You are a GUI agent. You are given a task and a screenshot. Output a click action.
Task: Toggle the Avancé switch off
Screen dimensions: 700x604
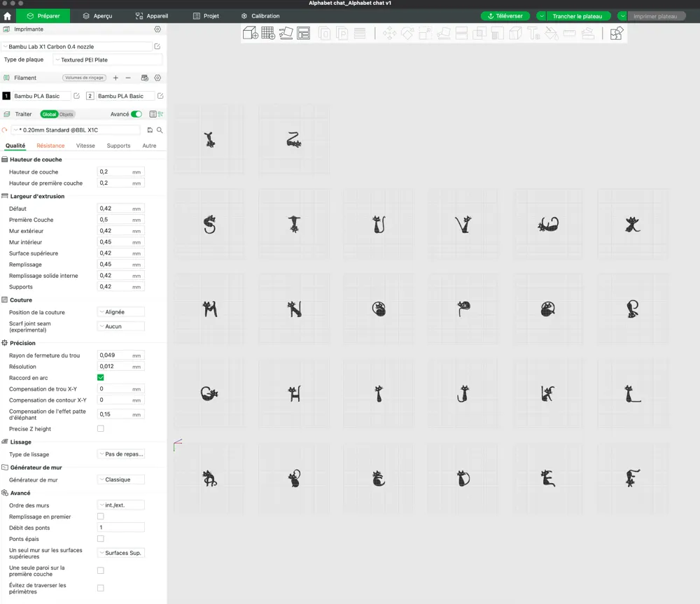coord(136,114)
